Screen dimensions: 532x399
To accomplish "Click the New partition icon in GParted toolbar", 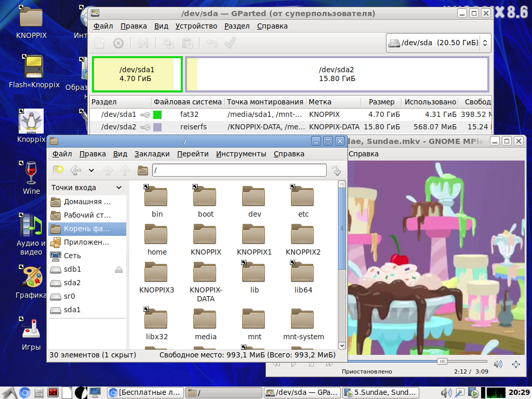I will click(100, 43).
